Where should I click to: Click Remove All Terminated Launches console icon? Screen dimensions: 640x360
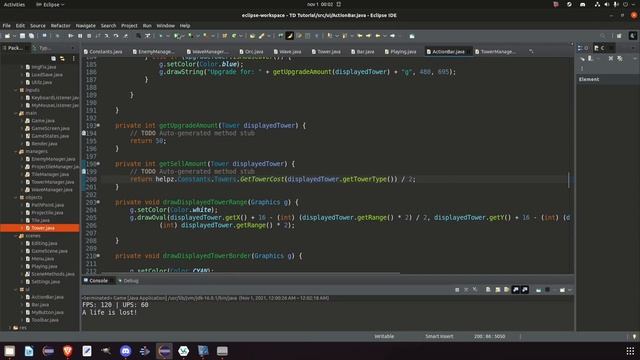pyautogui.click(x=475, y=290)
